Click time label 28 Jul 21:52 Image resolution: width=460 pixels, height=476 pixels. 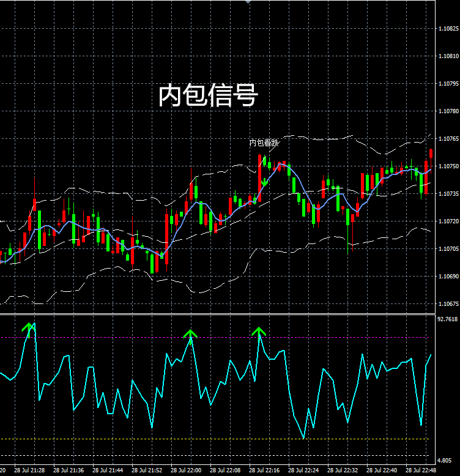click(147, 470)
